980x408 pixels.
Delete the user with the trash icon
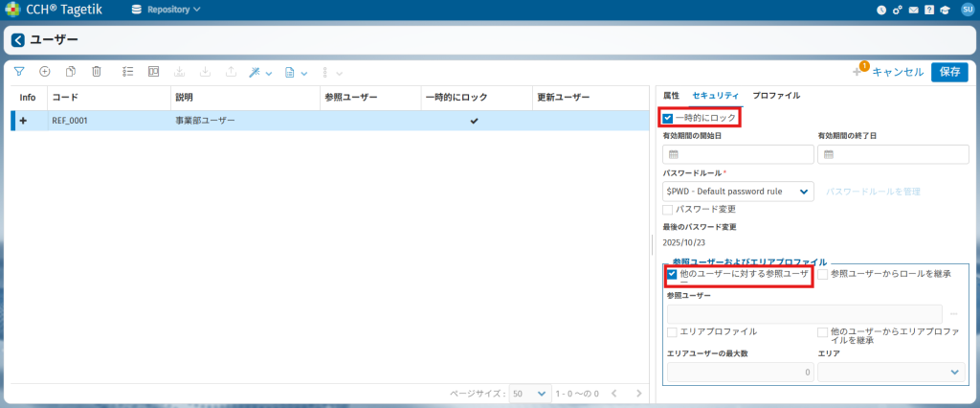coord(97,72)
